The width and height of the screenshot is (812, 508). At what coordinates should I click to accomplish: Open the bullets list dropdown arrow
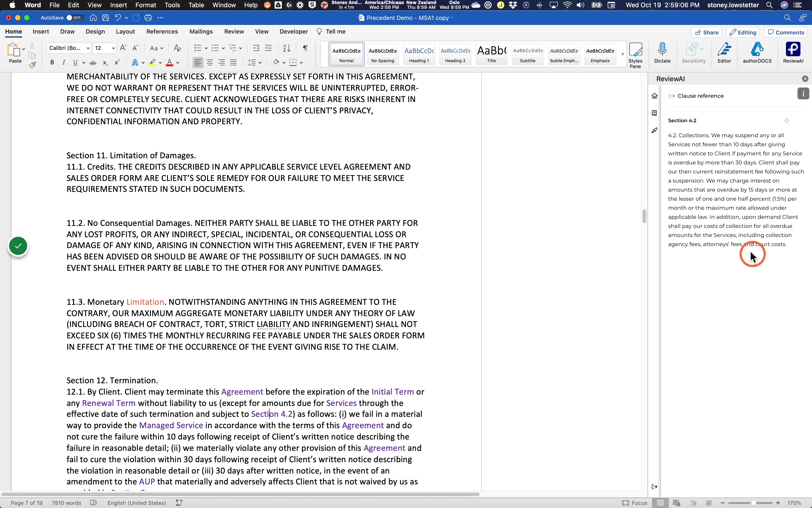(x=206, y=48)
